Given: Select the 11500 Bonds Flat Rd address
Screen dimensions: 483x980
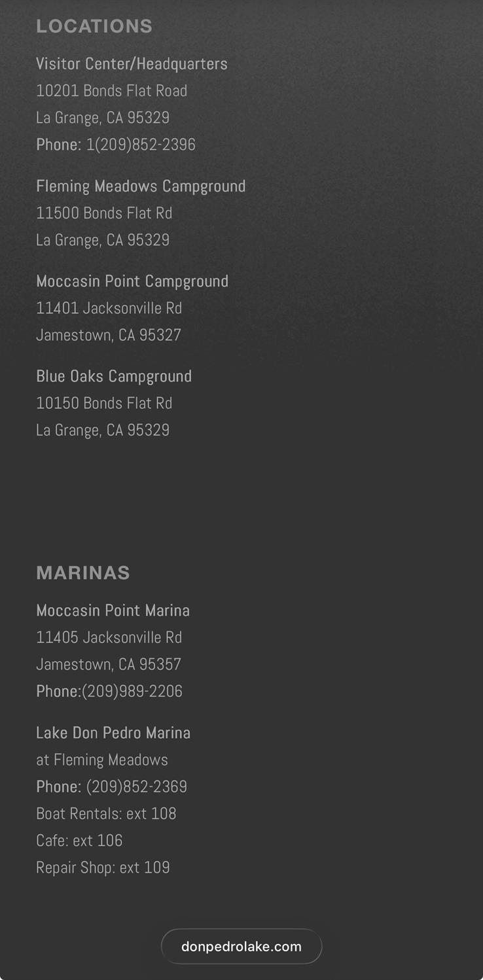Looking at the screenshot, I should point(104,213).
